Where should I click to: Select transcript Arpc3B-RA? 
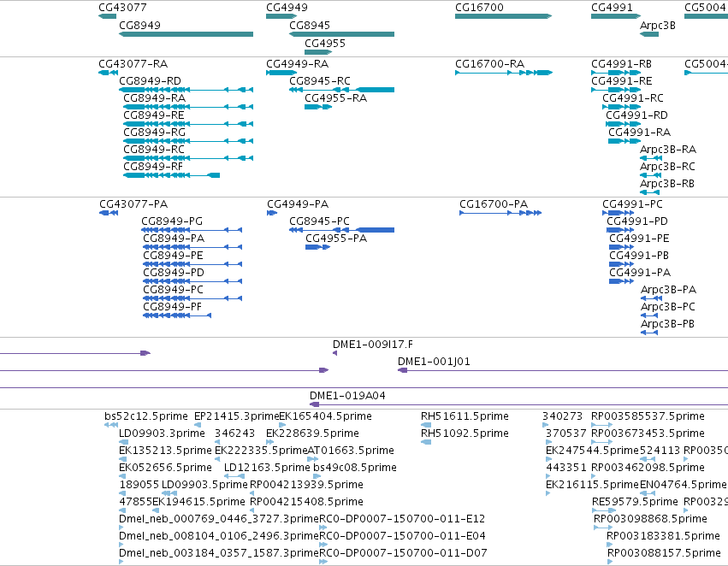pos(667,150)
